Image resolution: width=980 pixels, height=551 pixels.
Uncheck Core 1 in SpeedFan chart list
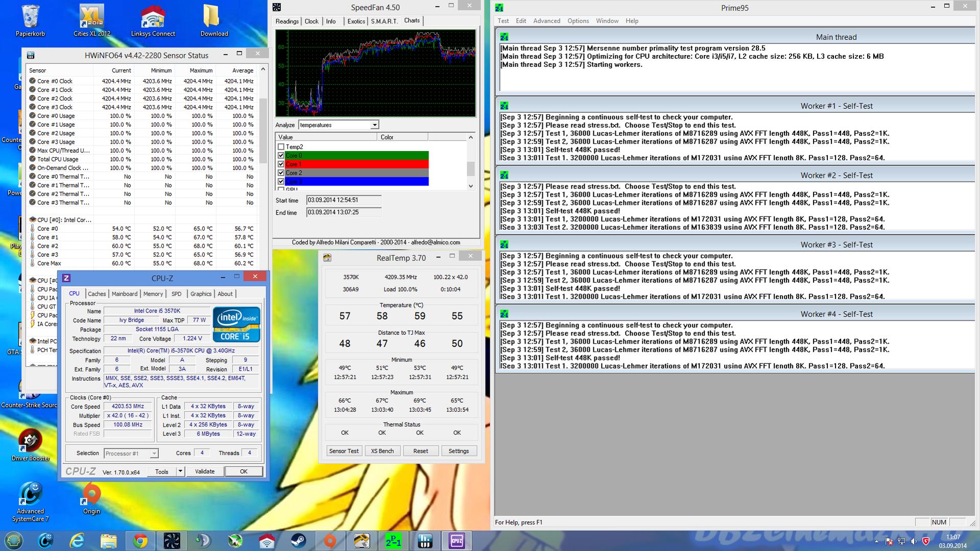(x=281, y=164)
